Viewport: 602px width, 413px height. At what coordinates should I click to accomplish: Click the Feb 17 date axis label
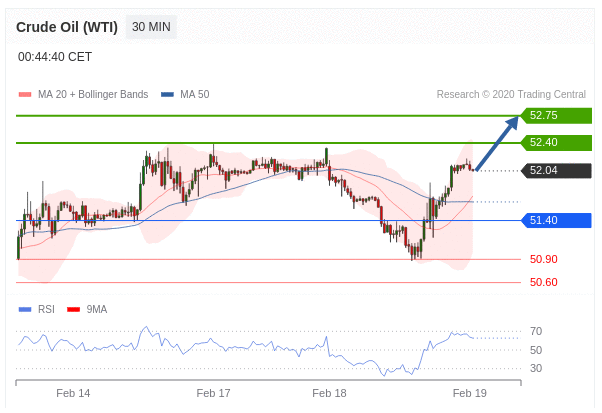pyautogui.click(x=213, y=393)
